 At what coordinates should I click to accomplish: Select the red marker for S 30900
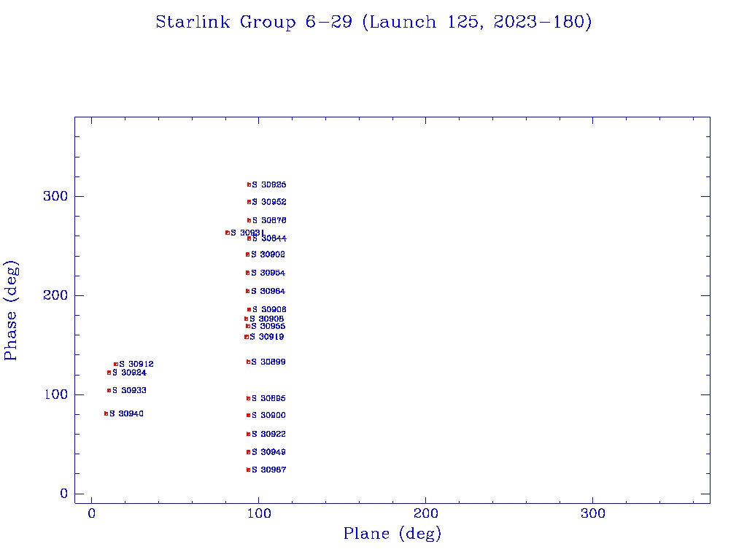248,415
